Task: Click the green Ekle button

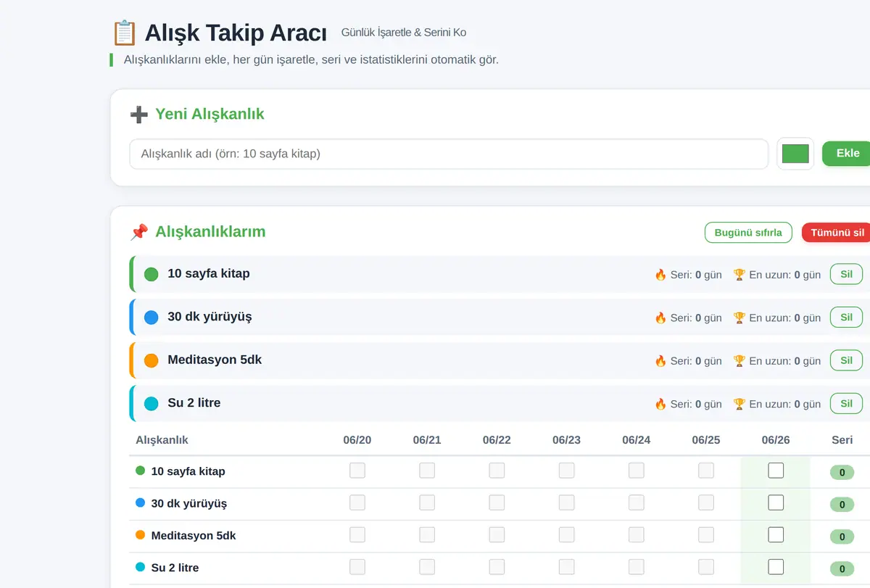Action: click(847, 153)
